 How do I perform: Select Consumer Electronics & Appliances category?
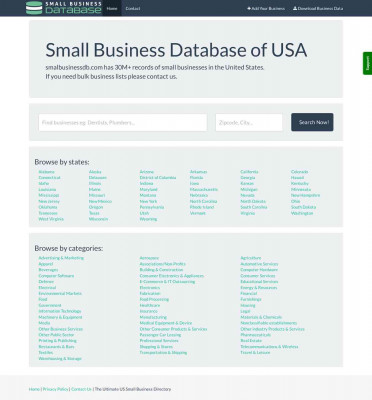[172, 276]
